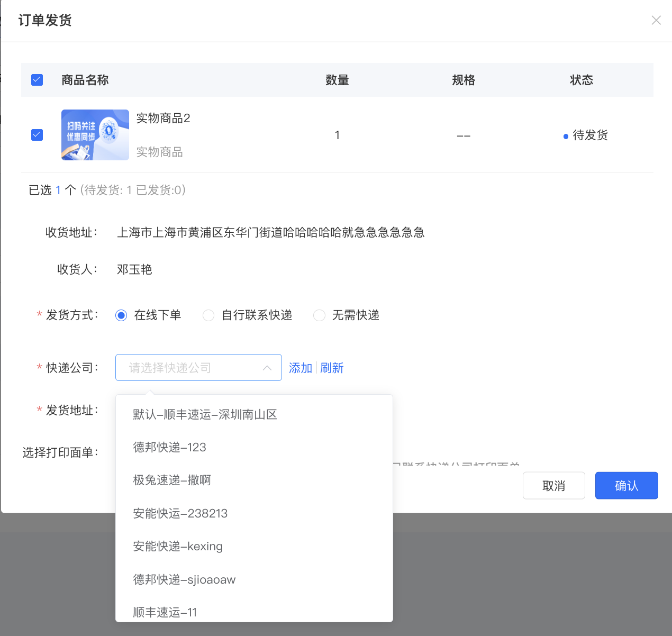The image size is (672, 636).
Task: Click the dropdown chevron in 快递公司 field
Action: pyautogui.click(x=267, y=368)
